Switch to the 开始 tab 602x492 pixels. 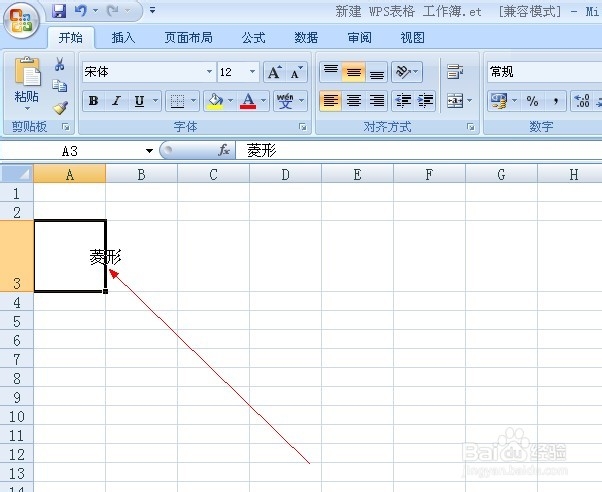71,38
